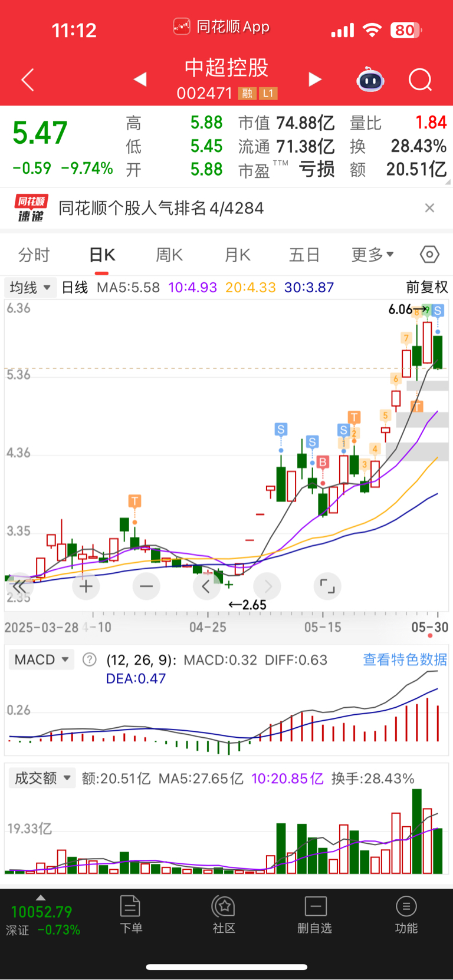This screenshot has width=453, height=980.
Task: Open 下单 order icon
Action: point(130,915)
